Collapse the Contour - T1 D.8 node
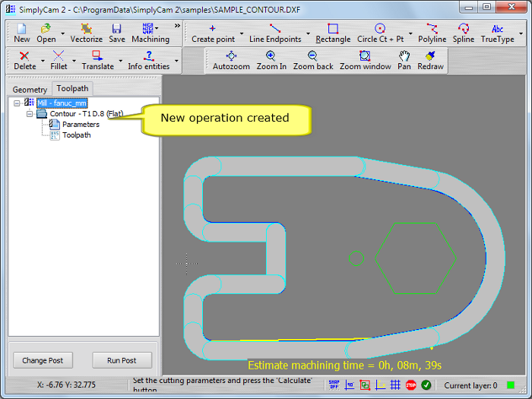The height and width of the screenshot is (399, 532). pos(30,114)
